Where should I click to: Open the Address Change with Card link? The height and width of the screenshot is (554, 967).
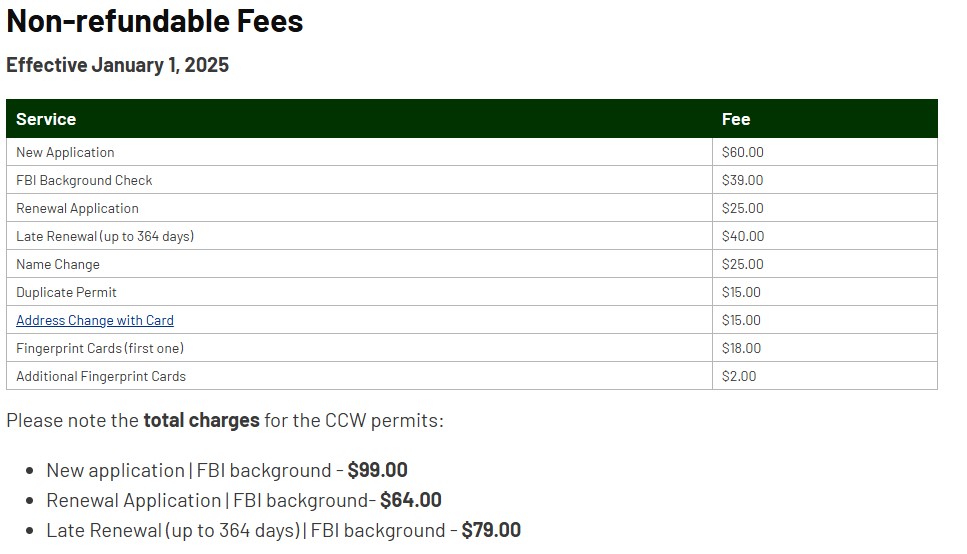pos(95,321)
